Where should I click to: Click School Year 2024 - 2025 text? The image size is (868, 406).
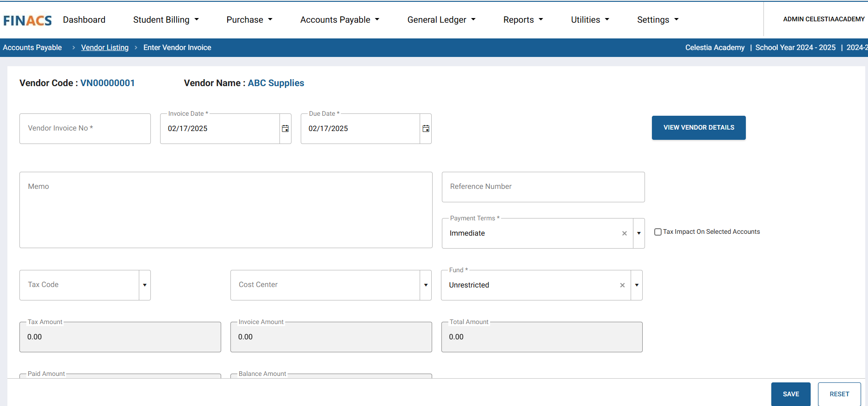coord(795,48)
